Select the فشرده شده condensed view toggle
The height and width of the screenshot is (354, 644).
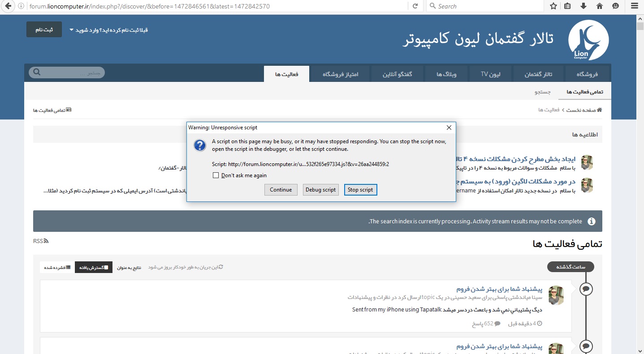[57, 267]
